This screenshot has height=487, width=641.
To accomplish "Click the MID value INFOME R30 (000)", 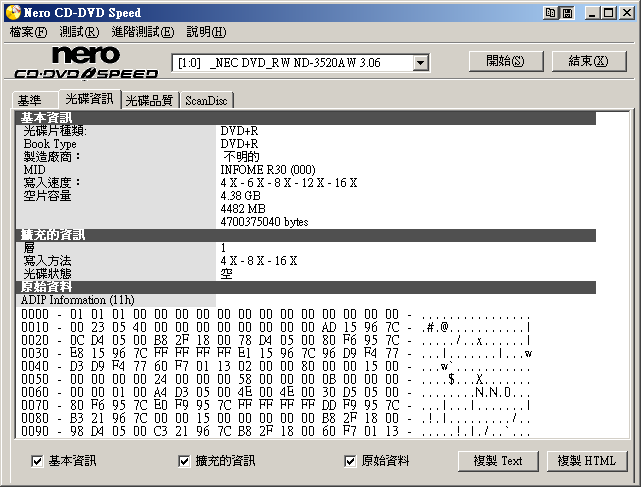I will (x=268, y=170).
